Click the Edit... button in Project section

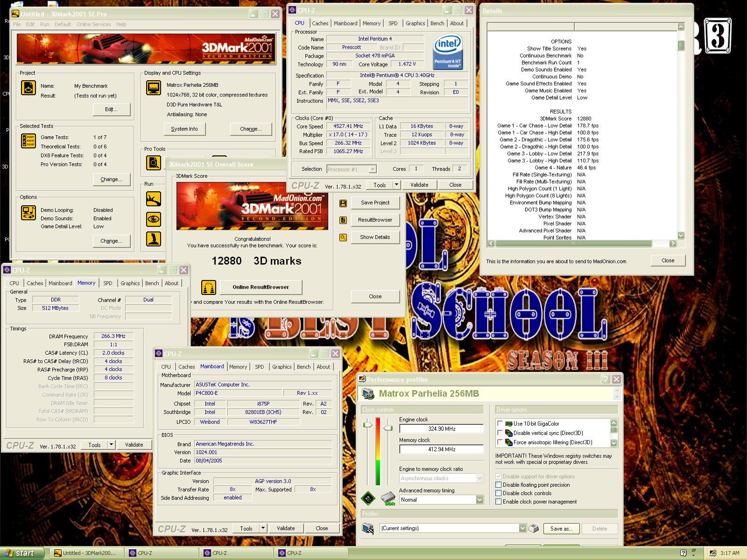click(112, 109)
